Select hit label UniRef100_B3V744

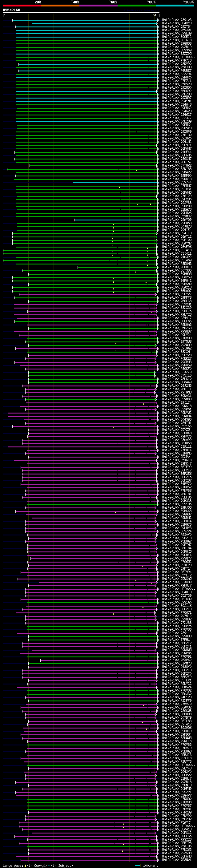click(x=177, y=183)
